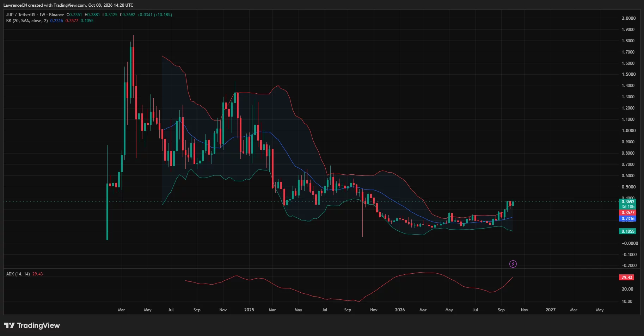The image size is (644, 336).
Task: Click the ADX 29.43 value in legend
Action: (38, 274)
